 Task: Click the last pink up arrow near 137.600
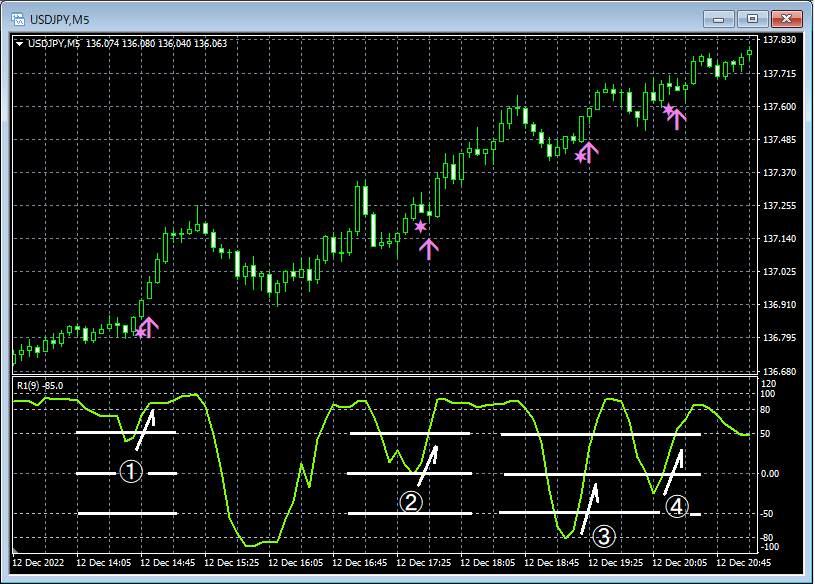click(x=677, y=118)
